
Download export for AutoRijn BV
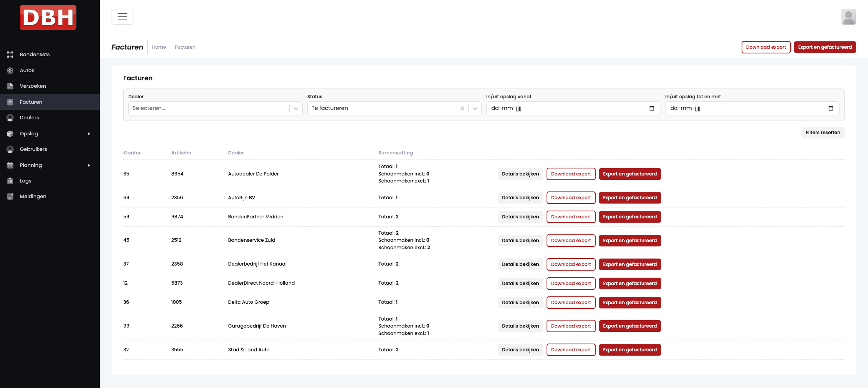571,198
